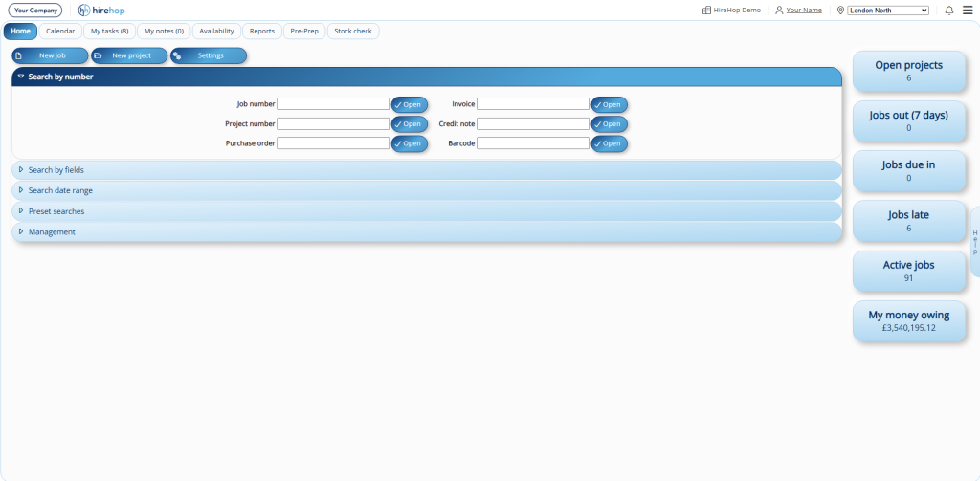980x481 pixels.
Task: Click the user profile icon
Action: click(779, 10)
